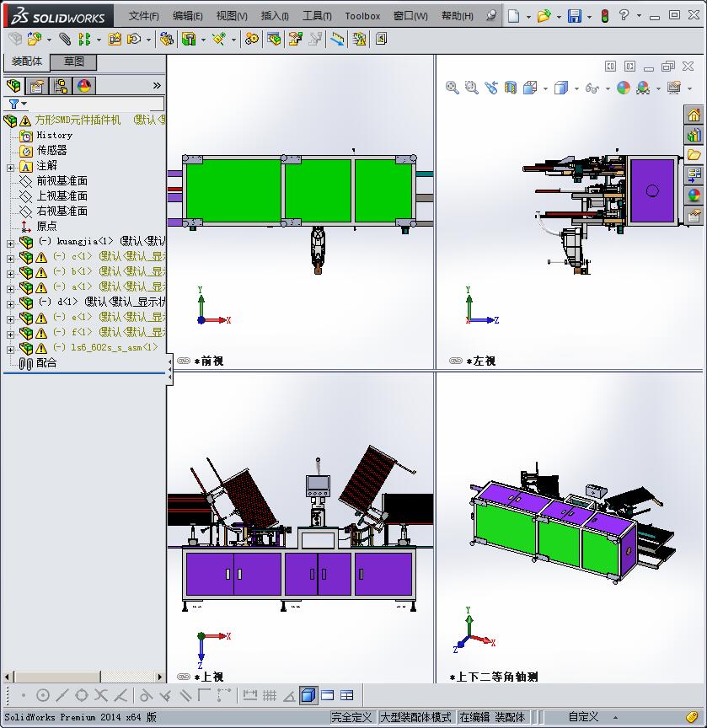Expand the manager tabs with » chevron
Viewport: 707px width, 728px height.
click(x=157, y=85)
